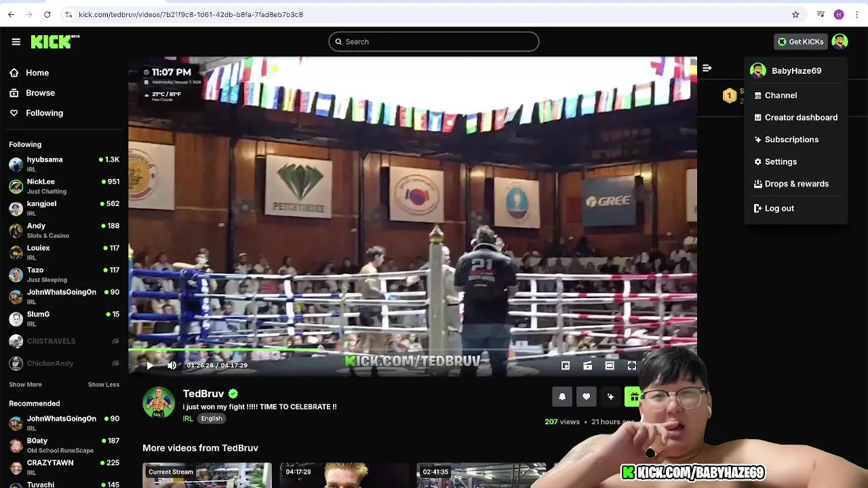
Task: Collapse the chat panel arrow icon
Action: (x=707, y=68)
